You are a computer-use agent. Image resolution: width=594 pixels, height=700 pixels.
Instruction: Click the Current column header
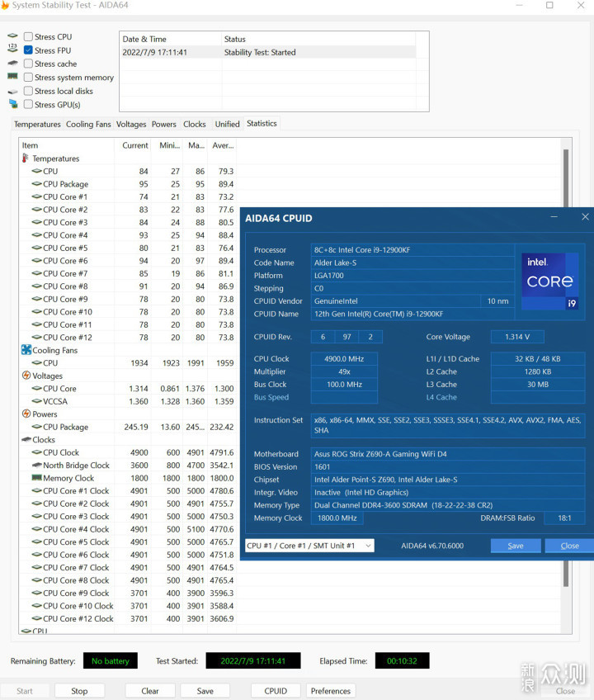(133, 145)
